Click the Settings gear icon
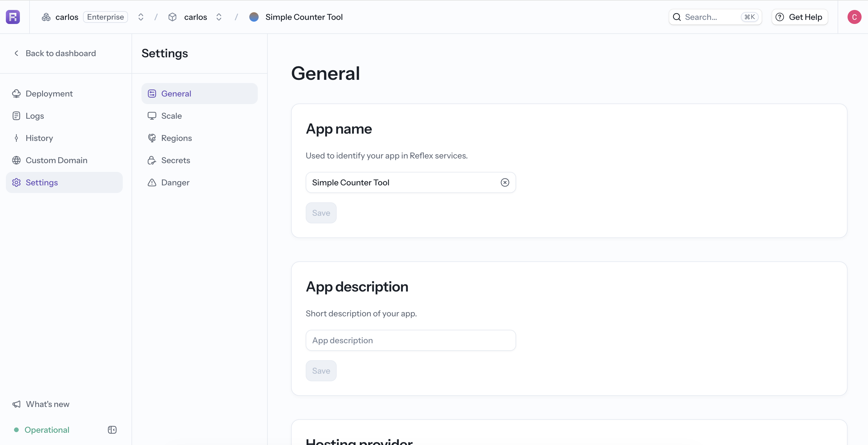Screen dimensions: 868x445 pos(16,182)
